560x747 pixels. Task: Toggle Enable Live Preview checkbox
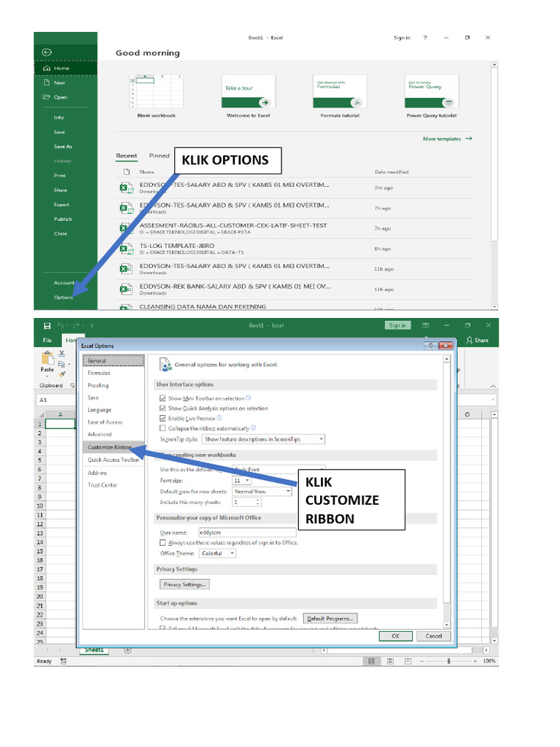click(x=163, y=418)
